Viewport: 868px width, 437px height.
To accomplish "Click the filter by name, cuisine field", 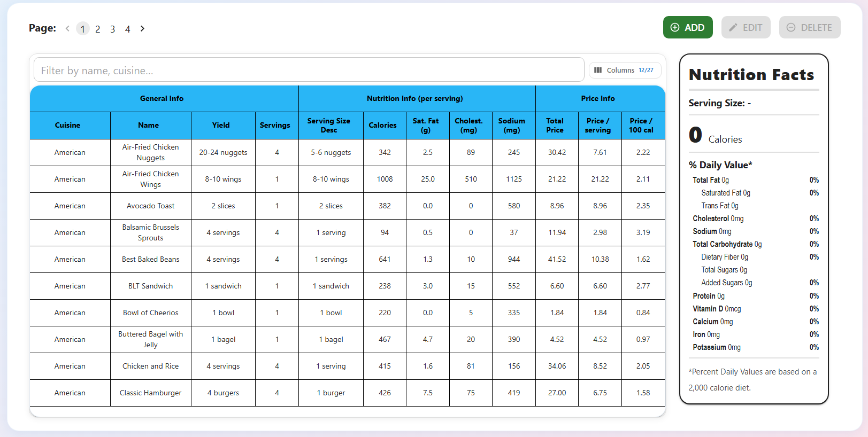I will point(309,70).
